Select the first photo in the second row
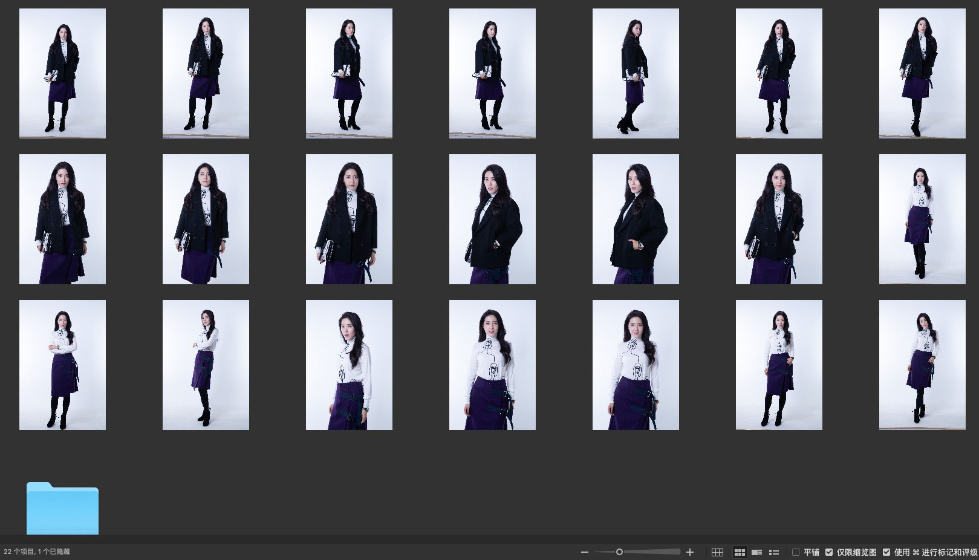 pyautogui.click(x=62, y=219)
